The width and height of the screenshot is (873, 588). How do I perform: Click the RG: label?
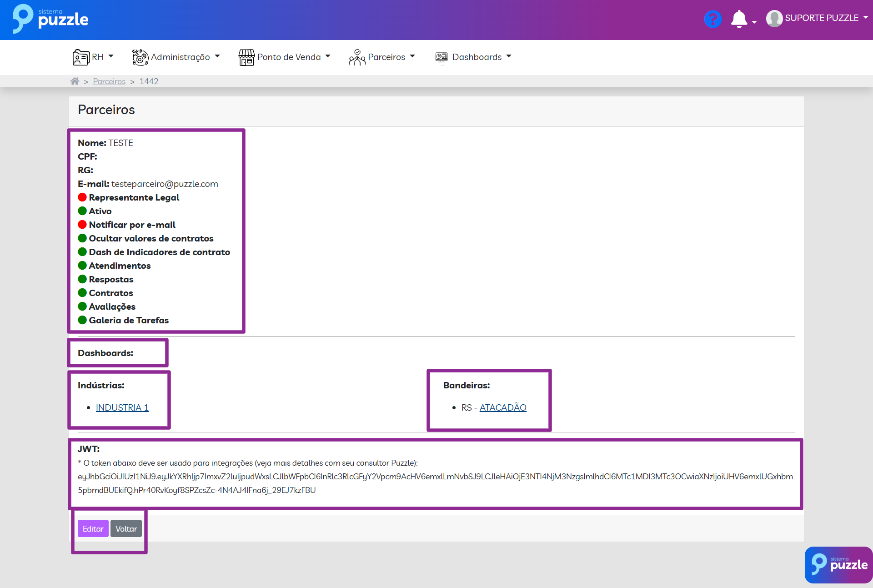point(85,170)
